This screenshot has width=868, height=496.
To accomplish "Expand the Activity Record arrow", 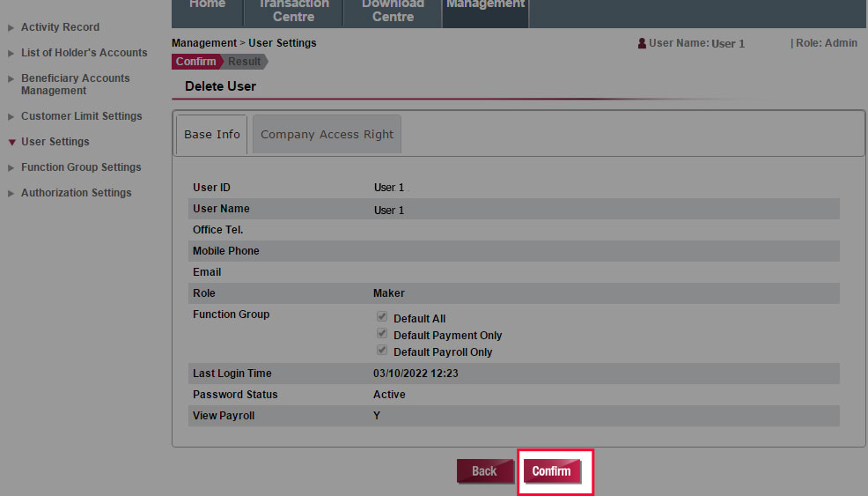I will tap(11, 27).
